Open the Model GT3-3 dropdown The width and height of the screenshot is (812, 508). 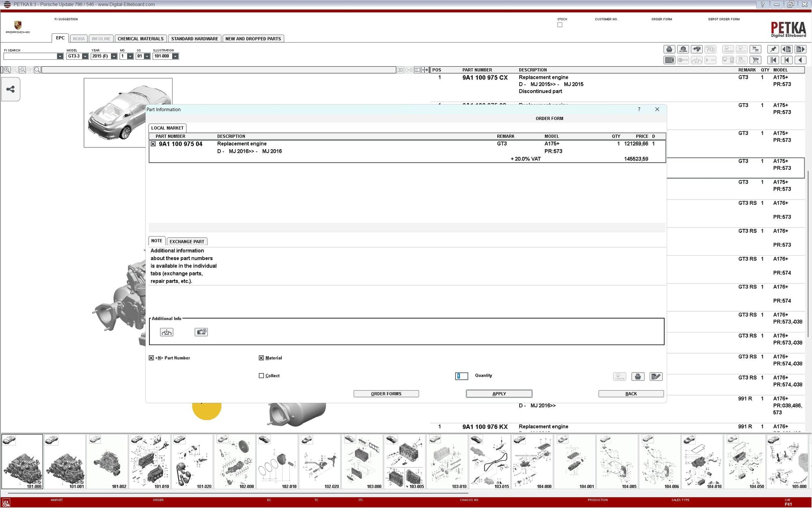(85, 56)
